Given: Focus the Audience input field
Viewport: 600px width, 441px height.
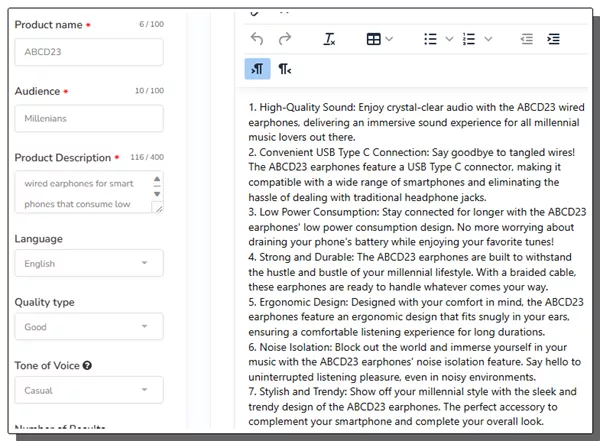Looking at the screenshot, I should (89, 118).
